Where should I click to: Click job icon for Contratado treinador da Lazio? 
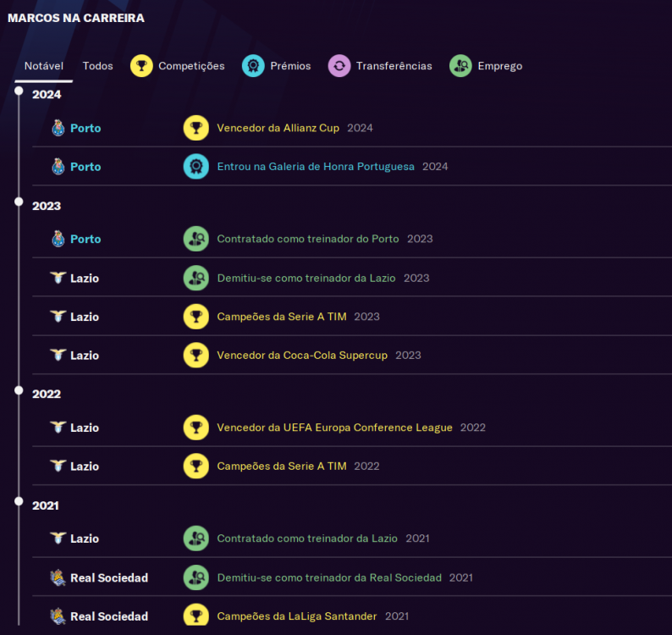coord(196,538)
